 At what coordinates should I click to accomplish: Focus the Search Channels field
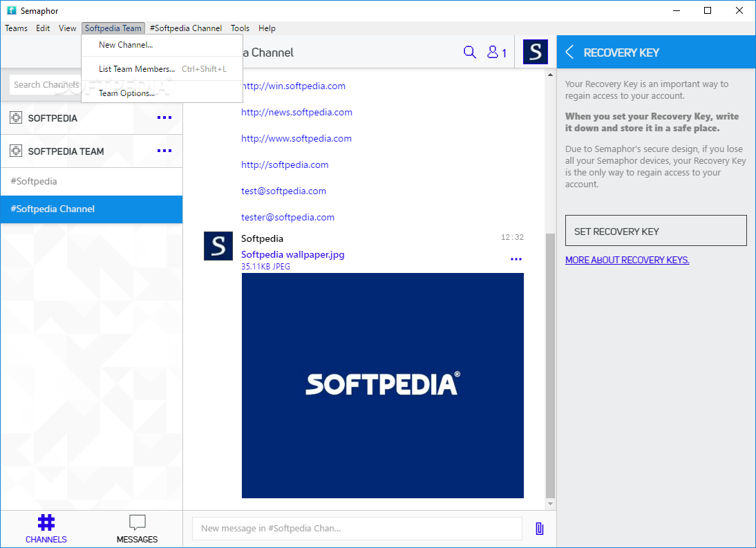[46, 85]
